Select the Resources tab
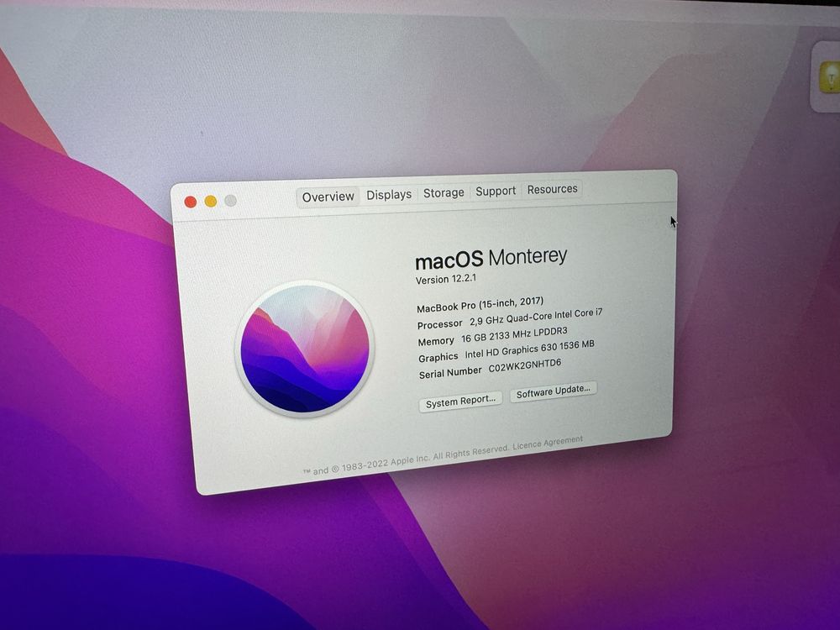Image resolution: width=840 pixels, height=630 pixels. [x=553, y=189]
